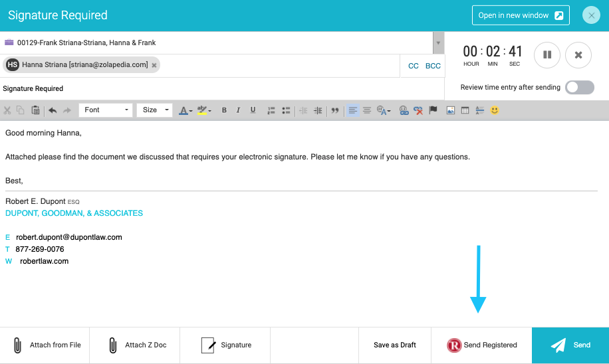Open the Size dropdown
This screenshot has width=609, height=364.
coord(155,110)
